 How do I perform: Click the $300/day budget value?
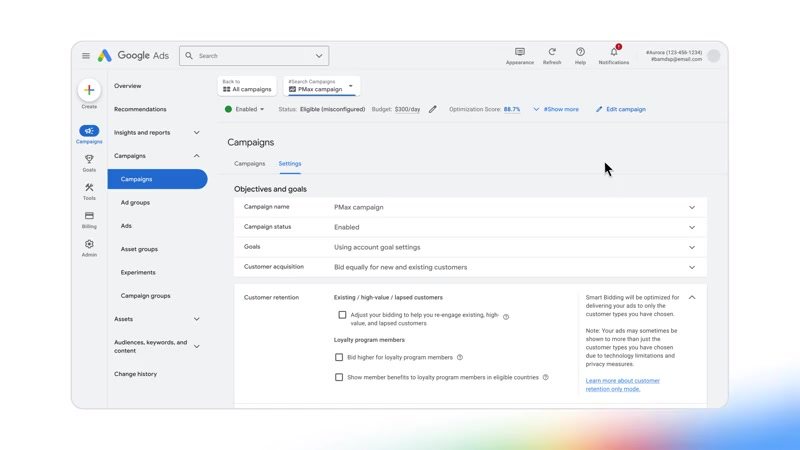[407, 109]
